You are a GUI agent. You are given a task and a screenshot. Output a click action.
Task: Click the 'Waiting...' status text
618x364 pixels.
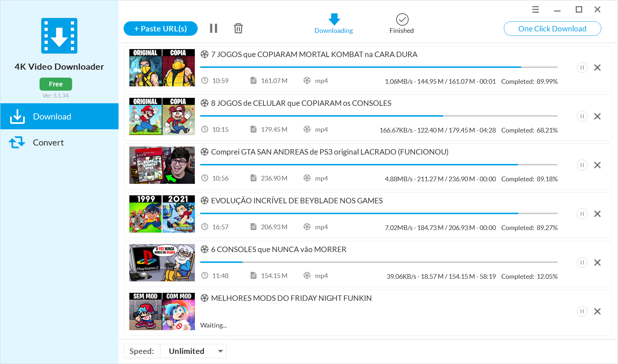pyautogui.click(x=214, y=325)
